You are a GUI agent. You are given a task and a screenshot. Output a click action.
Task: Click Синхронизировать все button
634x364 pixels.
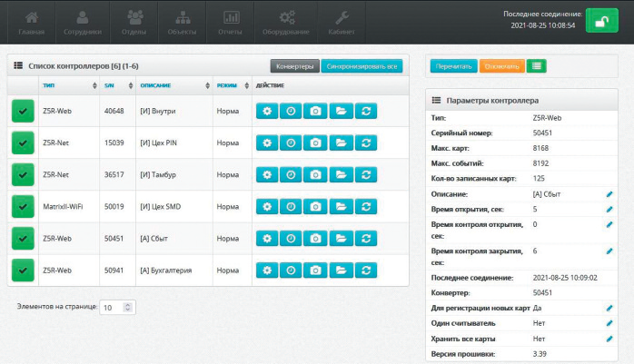(362, 66)
